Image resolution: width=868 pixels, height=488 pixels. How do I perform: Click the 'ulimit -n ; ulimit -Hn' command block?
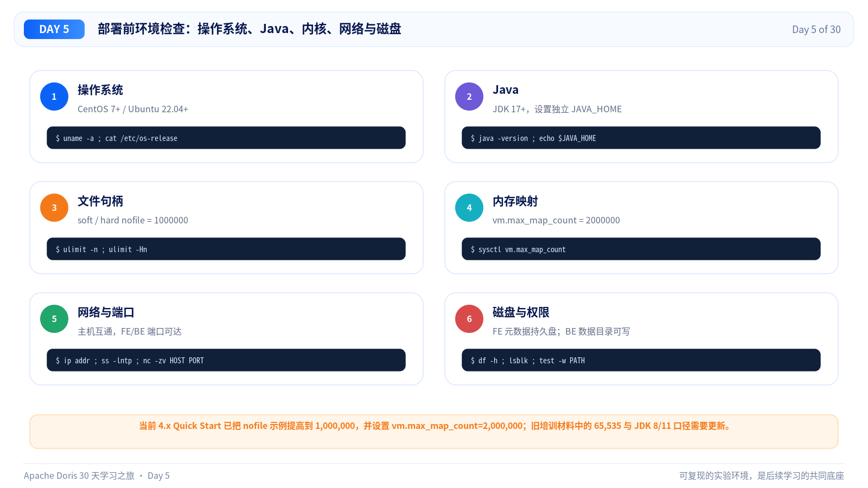226,249
